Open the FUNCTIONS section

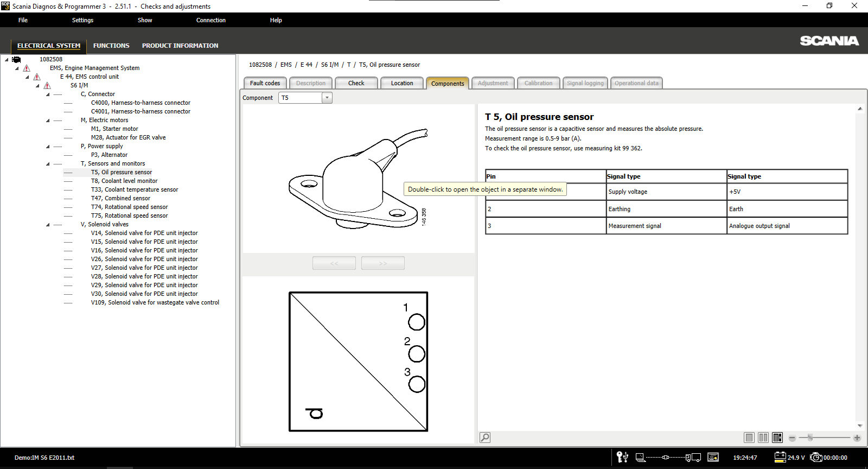click(x=111, y=46)
